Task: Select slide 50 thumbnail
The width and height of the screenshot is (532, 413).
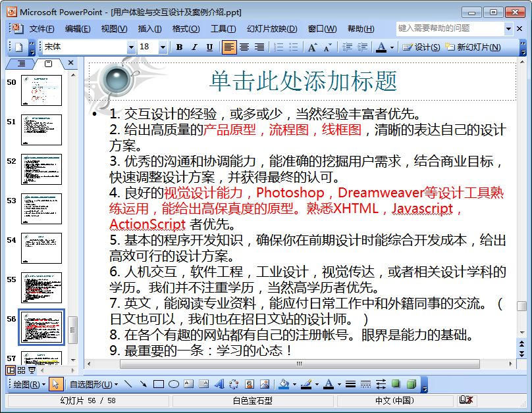Action: coord(41,91)
